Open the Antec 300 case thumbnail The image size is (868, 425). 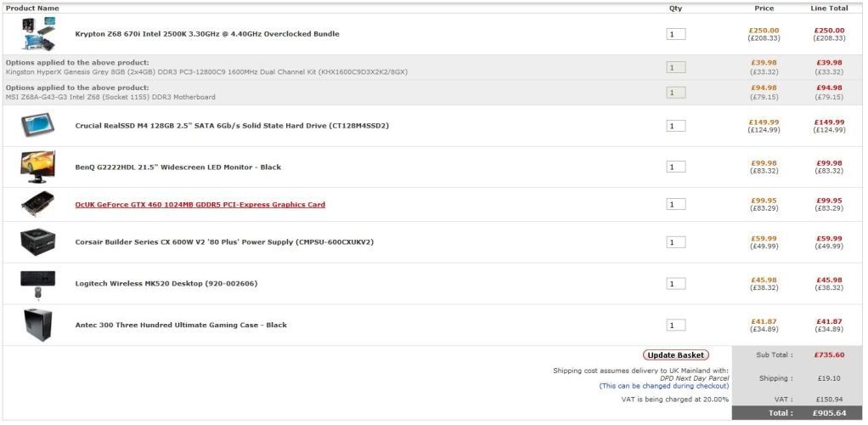[38, 325]
